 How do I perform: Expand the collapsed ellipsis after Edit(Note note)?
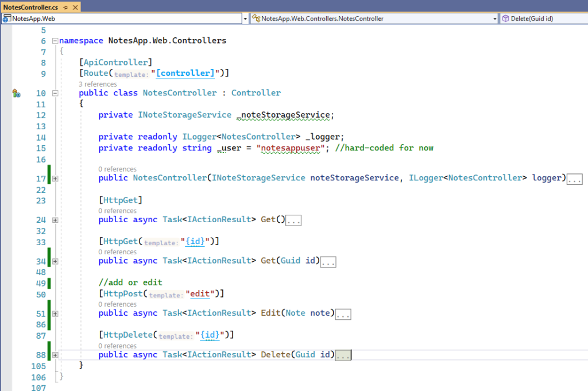[x=343, y=314]
